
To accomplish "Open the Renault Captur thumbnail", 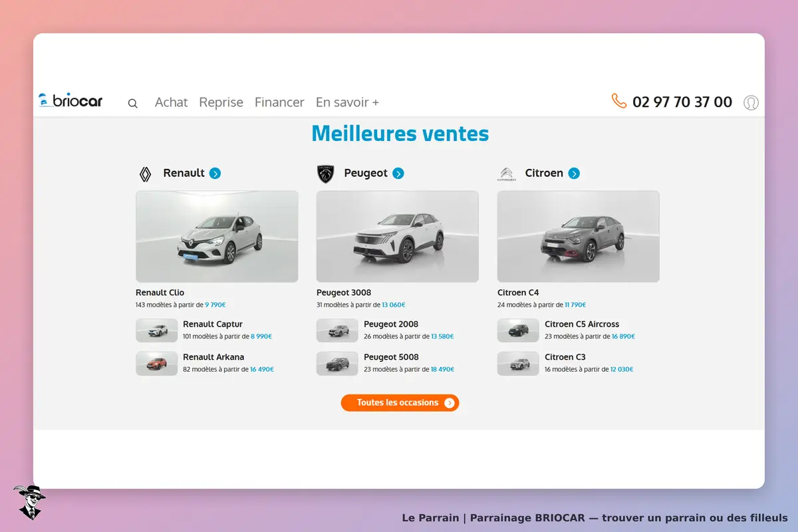I will coord(157,331).
